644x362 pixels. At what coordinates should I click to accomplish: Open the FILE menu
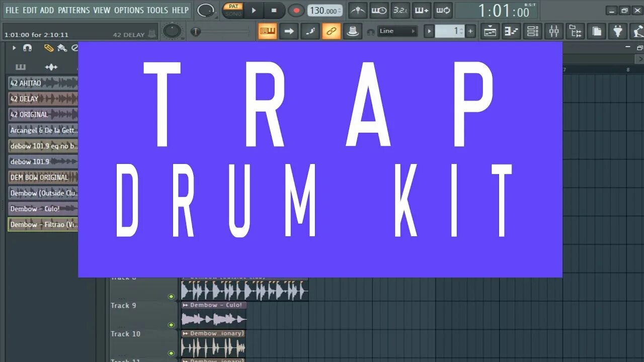[12, 10]
